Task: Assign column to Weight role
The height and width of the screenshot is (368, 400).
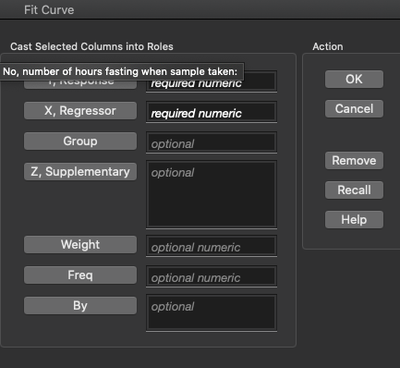Action: click(x=80, y=244)
